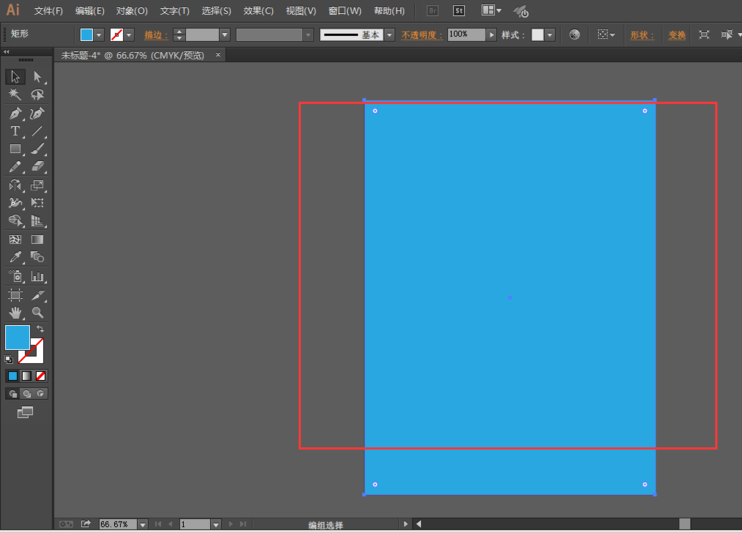Select the Blend tool
742x533 pixels.
(x=37, y=257)
